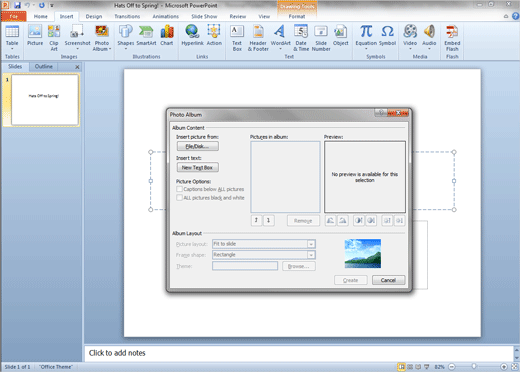Viewport: 520px width, 372px height.
Task: Click the Table icon in the ribbon
Action: [12, 32]
